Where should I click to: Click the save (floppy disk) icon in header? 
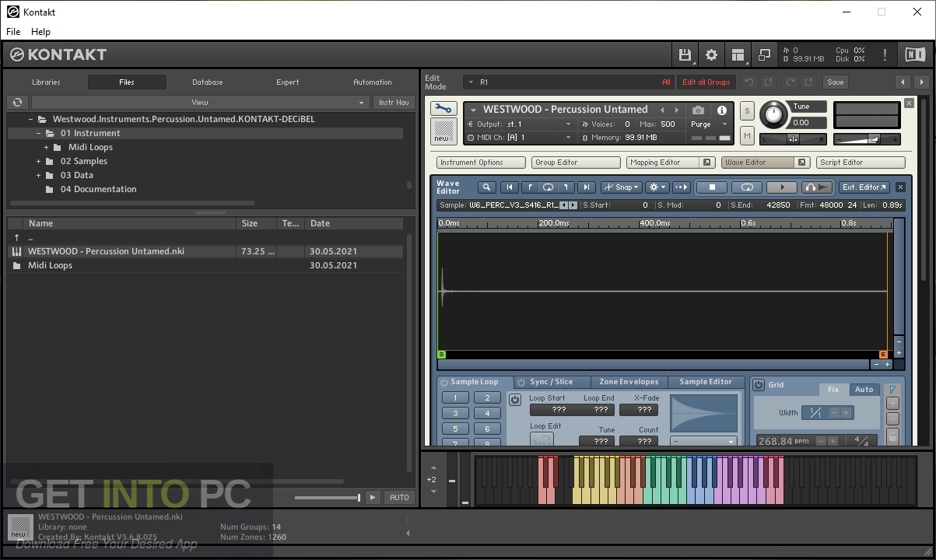tap(685, 54)
